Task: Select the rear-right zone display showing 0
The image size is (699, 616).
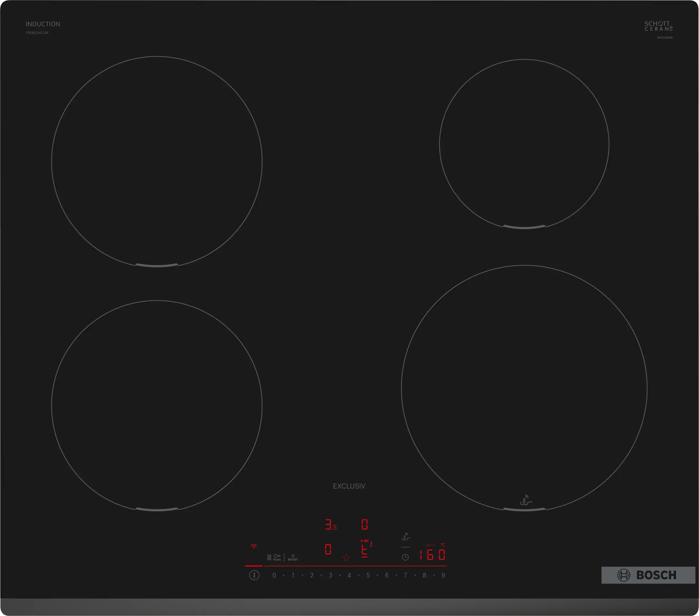Action: (x=365, y=525)
